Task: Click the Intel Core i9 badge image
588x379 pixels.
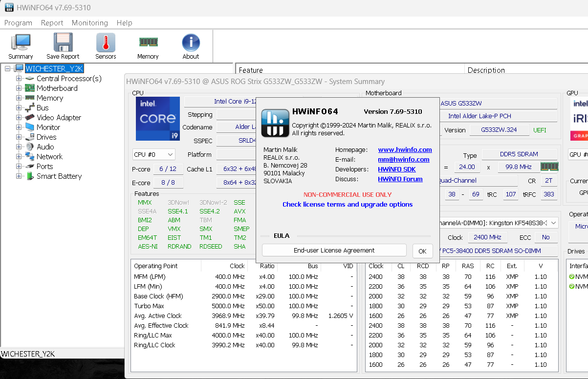Action: pos(157,119)
